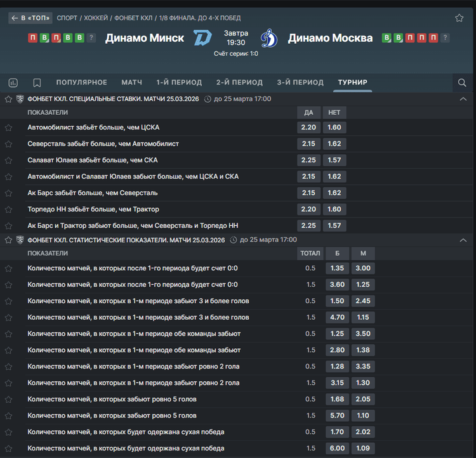Image resolution: width=476 pixels, height=458 pixels.
Task: Pick odds 6.00 for сухая победа total 1.5
Action: pos(337,448)
